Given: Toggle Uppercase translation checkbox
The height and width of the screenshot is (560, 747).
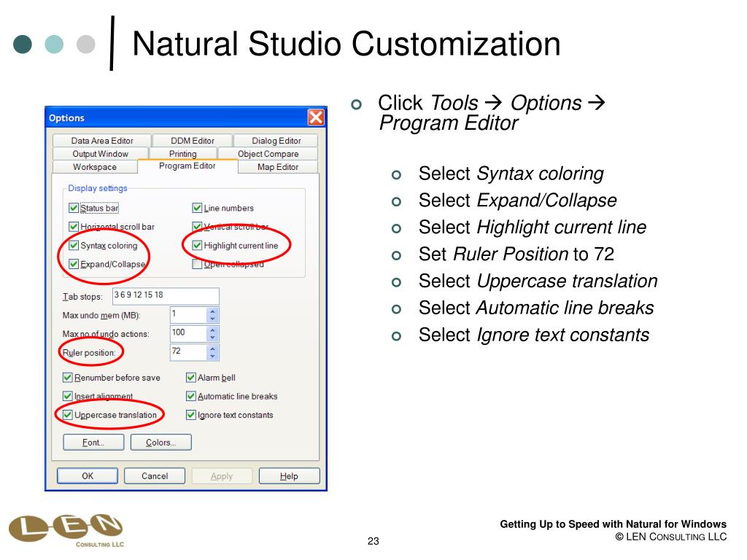Looking at the screenshot, I should coord(67,415).
